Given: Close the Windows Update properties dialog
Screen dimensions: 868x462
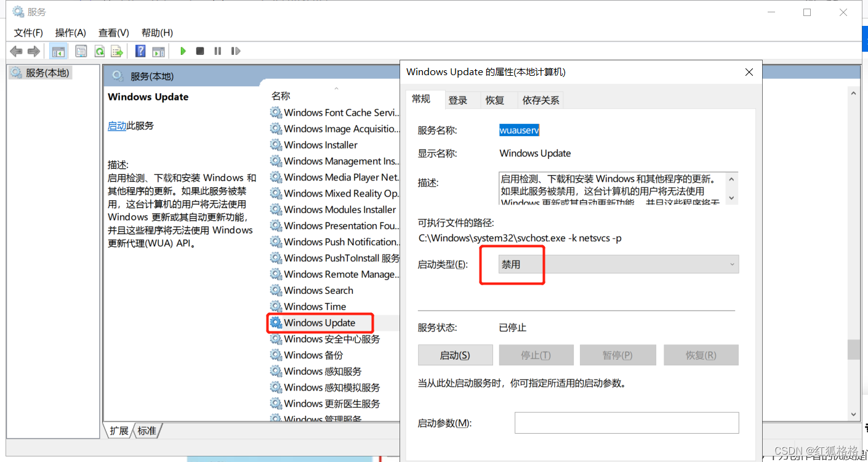Looking at the screenshot, I should [749, 72].
